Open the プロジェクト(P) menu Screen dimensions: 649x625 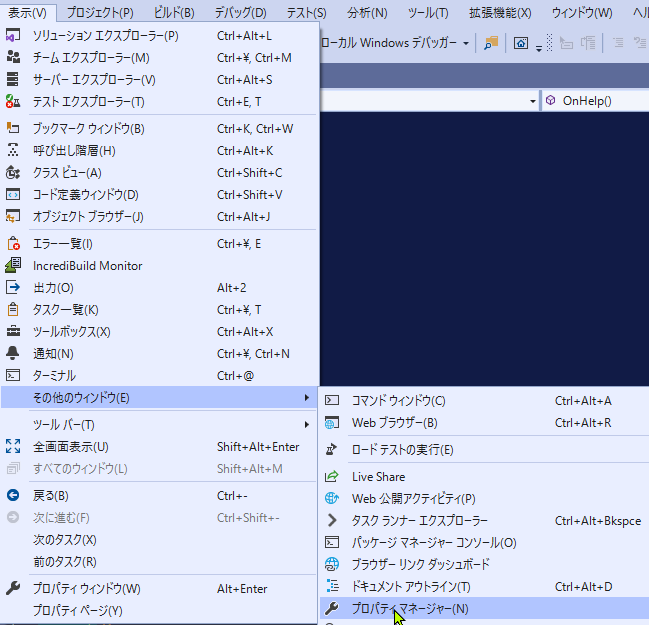[x=100, y=13]
